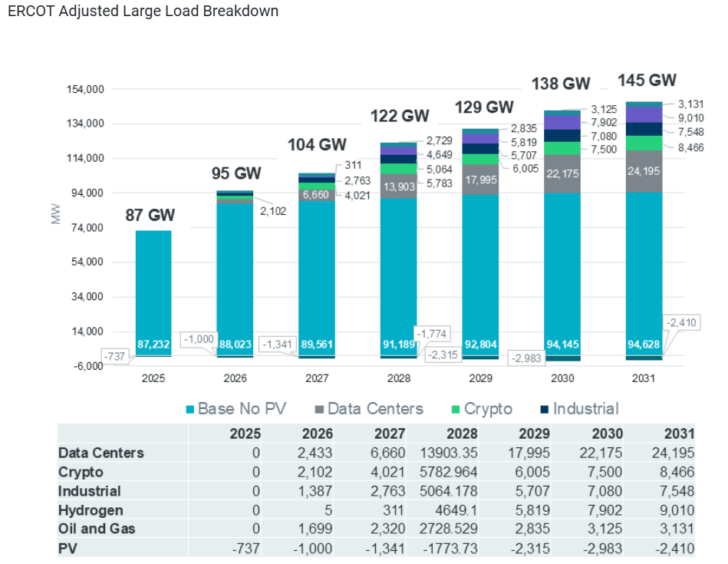Click the chart title ERCOT Adjusted Large Load Breakdown
The height and width of the screenshot is (564, 728).
(143, 11)
